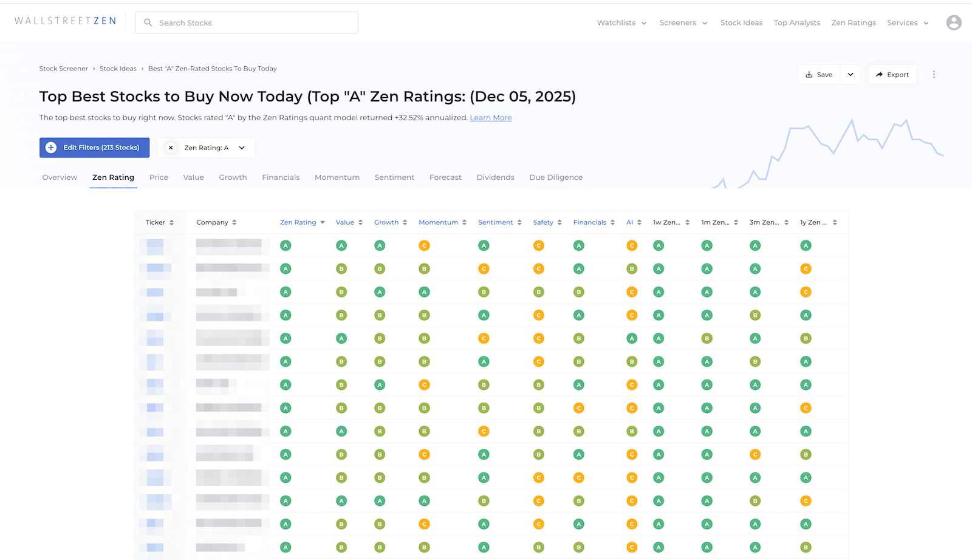This screenshot has height=560, width=972.
Task: Open the Zen Rating: A filter dropdown
Action: (x=242, y=148)
